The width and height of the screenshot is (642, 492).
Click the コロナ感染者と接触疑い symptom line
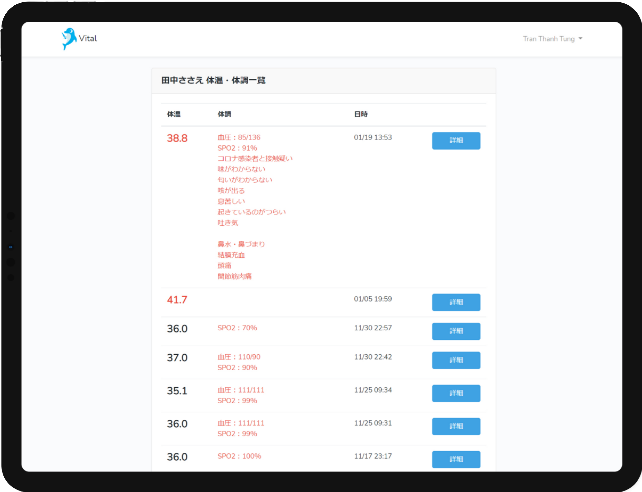pyautogui.click(x=254, y=158)
